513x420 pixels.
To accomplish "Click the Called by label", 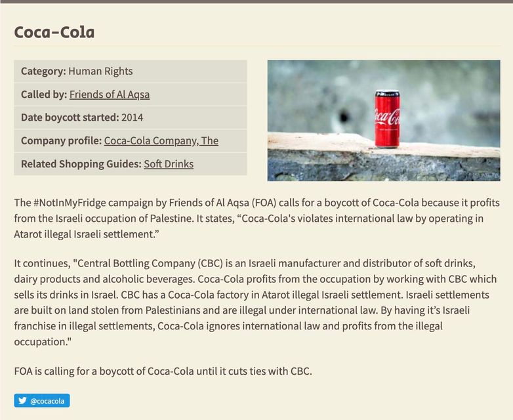I will coord(43,94).
